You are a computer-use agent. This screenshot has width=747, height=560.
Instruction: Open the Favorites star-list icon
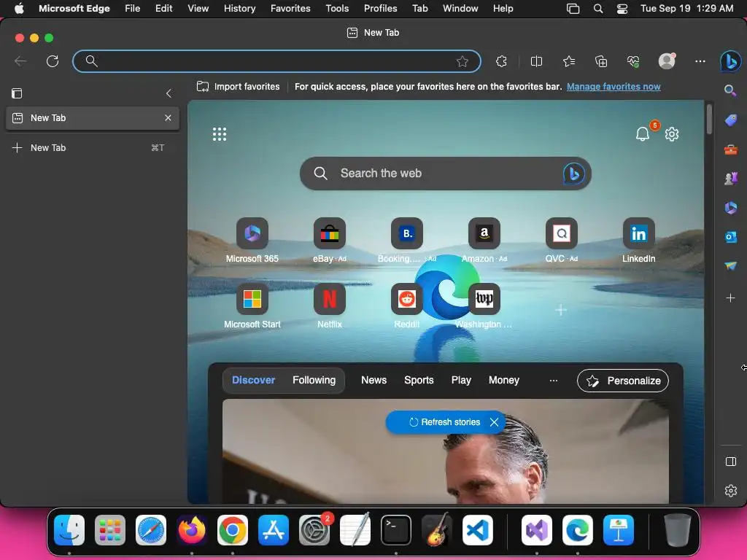point(569,61)
